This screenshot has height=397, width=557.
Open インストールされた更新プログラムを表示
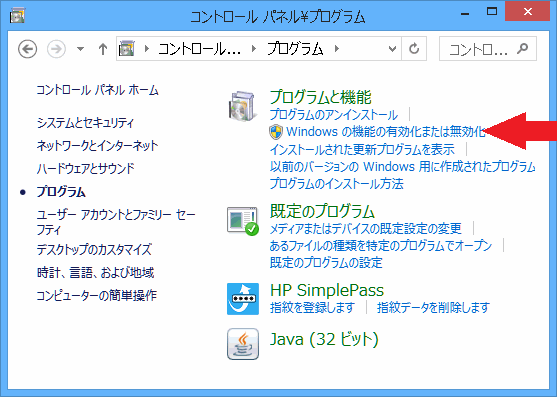362,149
